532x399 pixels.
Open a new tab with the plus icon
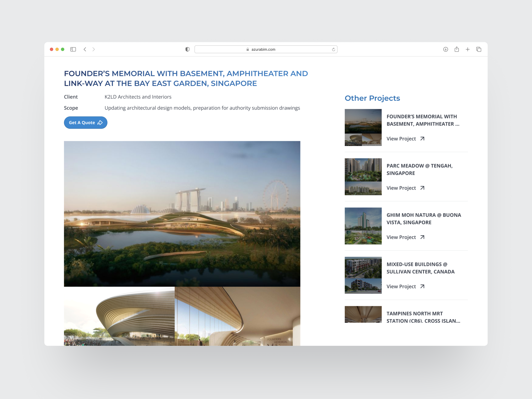point(468,49)
